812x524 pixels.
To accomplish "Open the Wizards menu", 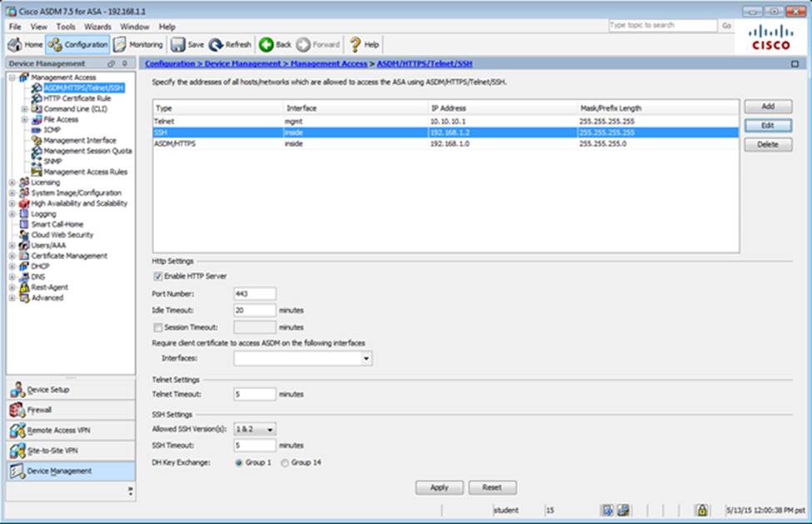I will [97, 27].
